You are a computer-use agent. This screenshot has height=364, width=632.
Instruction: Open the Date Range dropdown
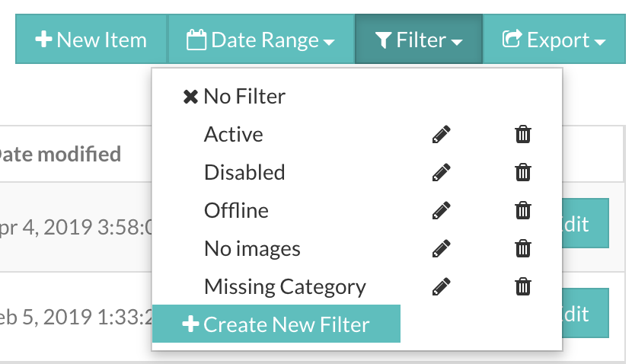point(260,39)
